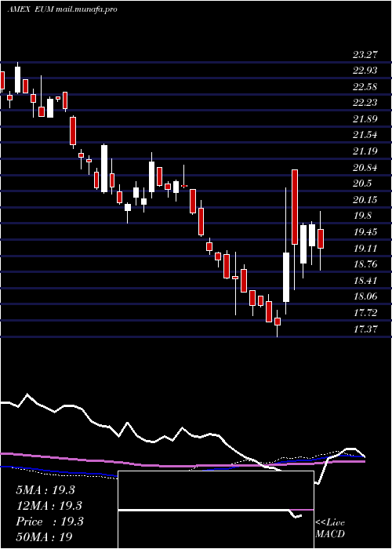Click the 19.11 price axis label
The width and height of the screenshot is (392, 549).
[365, 249]
